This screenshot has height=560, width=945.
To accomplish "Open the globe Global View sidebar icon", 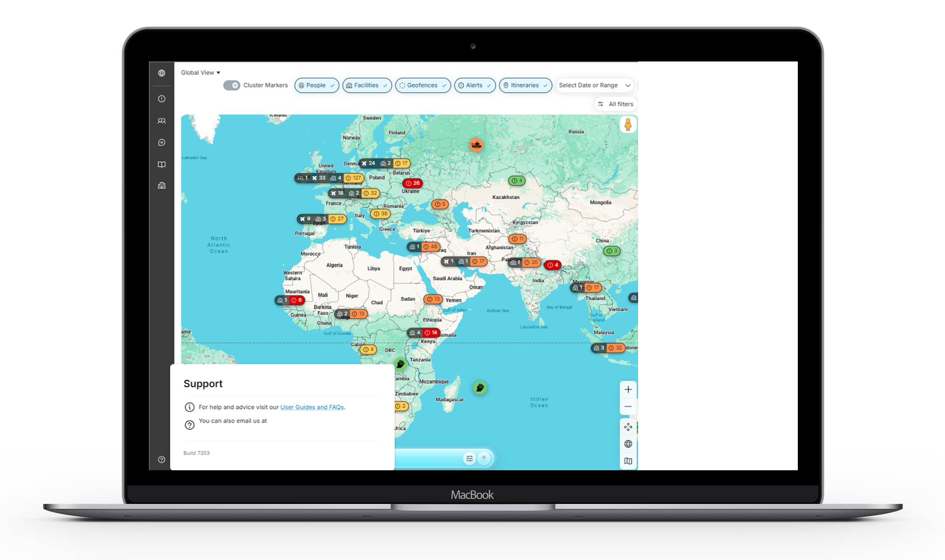I will 162,73.
